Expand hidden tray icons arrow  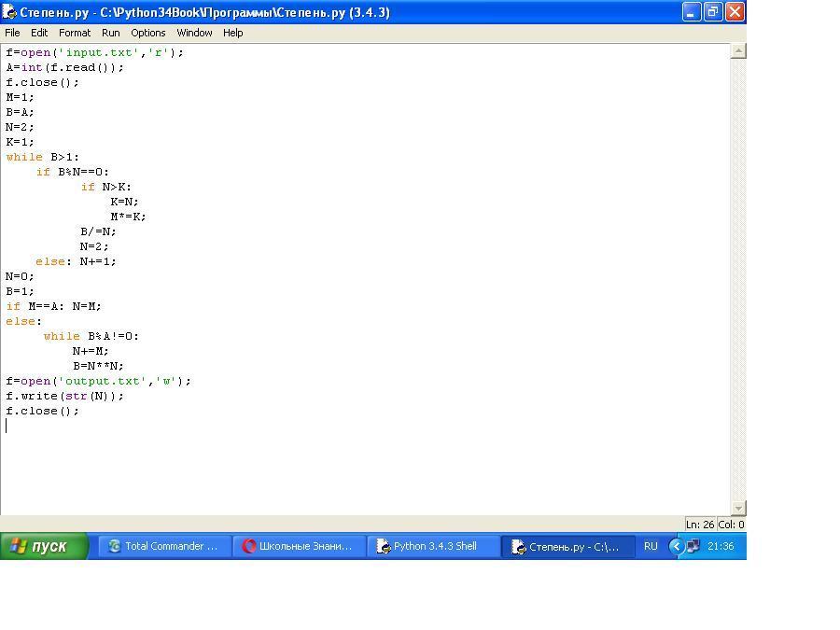point(676,546)
